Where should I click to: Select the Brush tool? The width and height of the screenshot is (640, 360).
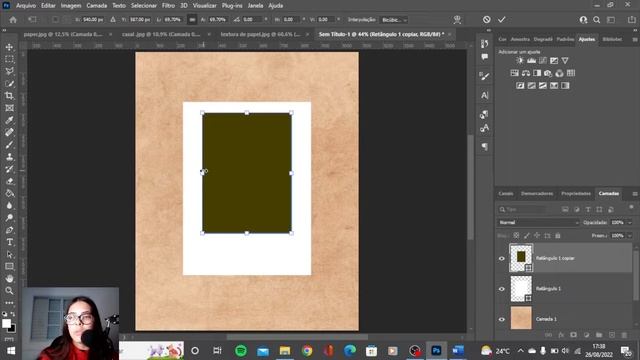9,145
